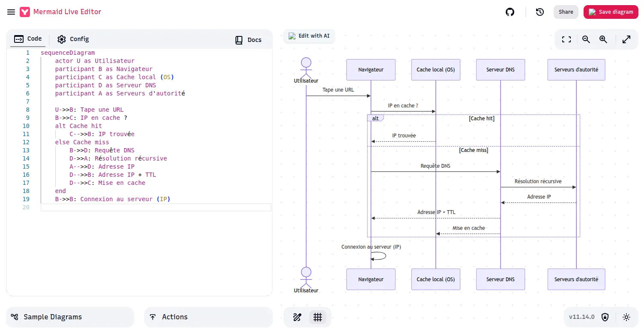Click the 'IP en cache ?' message

click(403, 106)
